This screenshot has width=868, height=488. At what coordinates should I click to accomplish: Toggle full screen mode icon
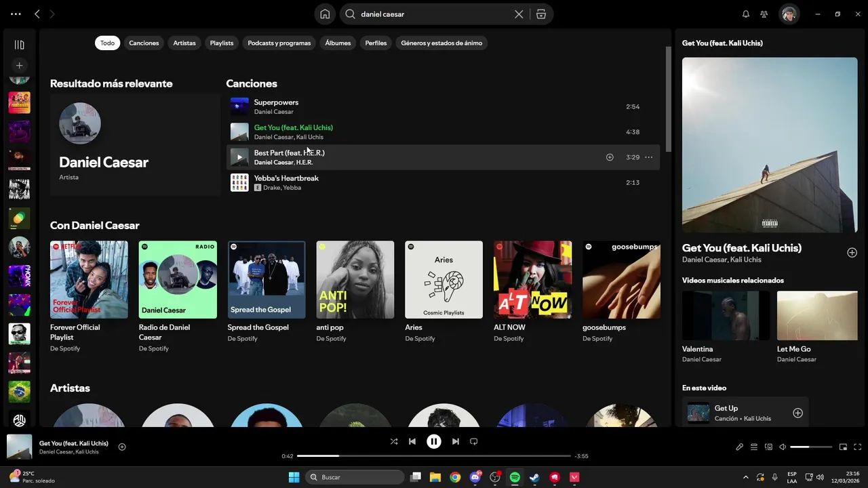point(858,447)
